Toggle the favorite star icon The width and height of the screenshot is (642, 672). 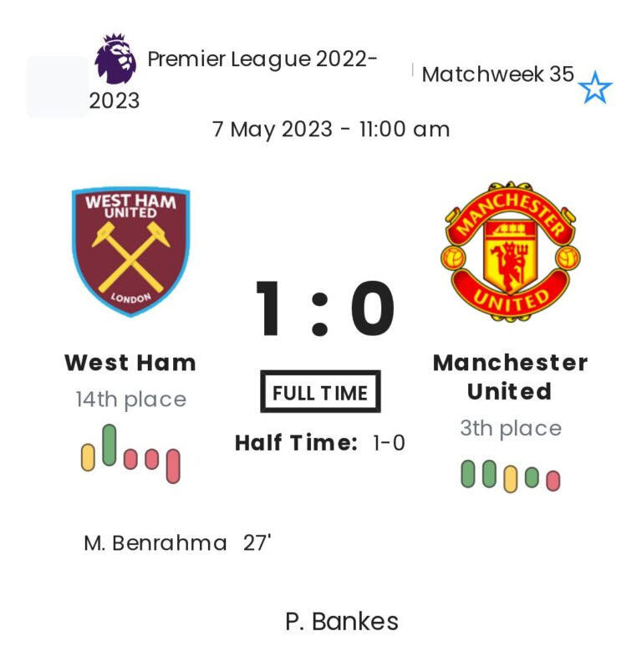tap(595, 88)
